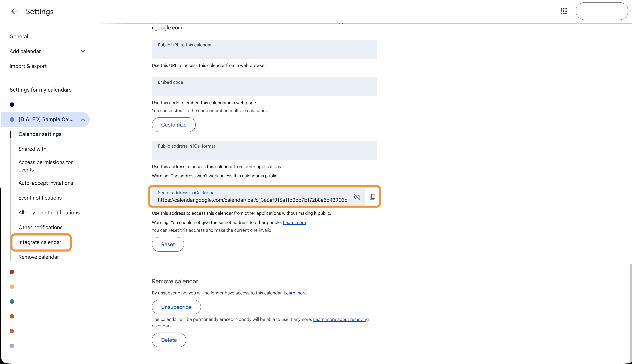Screen dimensions: 632x364
Task: Click the red calendar dot in sidebar
Action: [x=12, y=272]
